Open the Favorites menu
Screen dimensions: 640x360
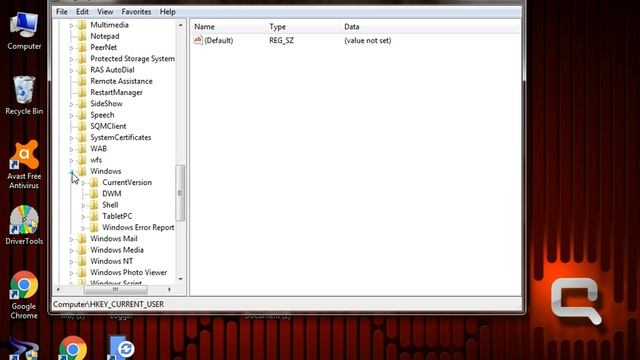136,12
